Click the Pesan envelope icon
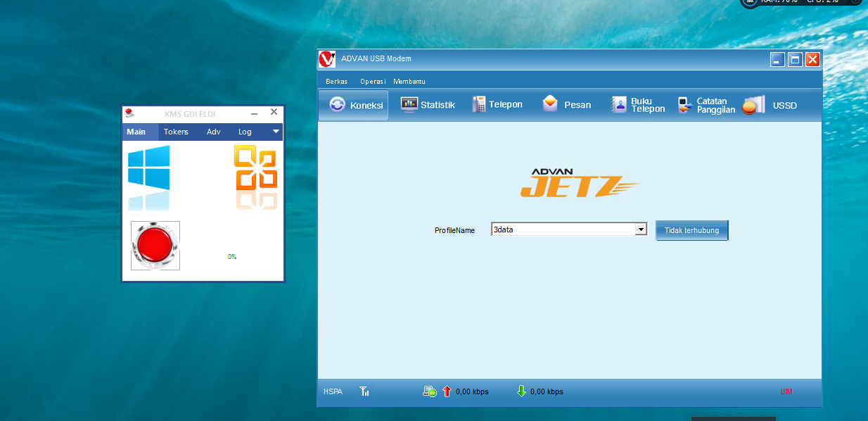Screen dimensions: 868x421 pyautogui.click(x=550, y=103)
